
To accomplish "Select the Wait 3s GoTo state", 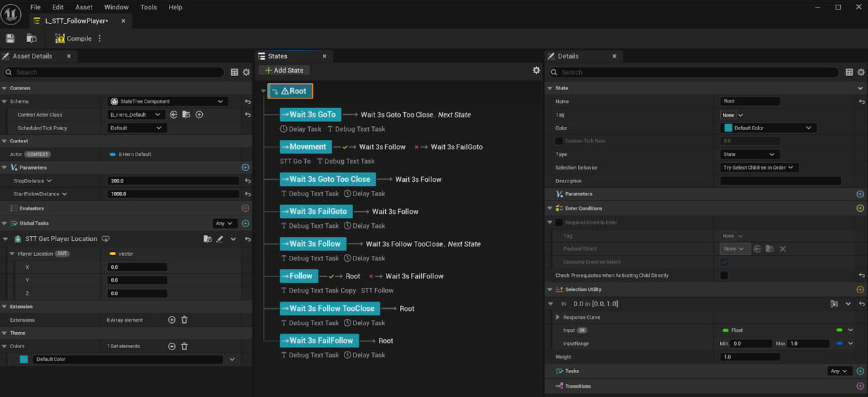I will coord(311,115).
